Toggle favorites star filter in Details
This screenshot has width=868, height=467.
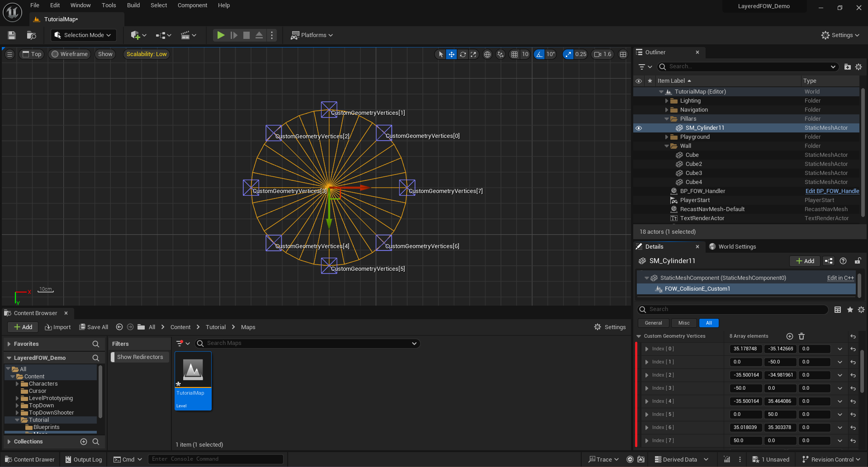pyautogui.click(x=850, y=310)
